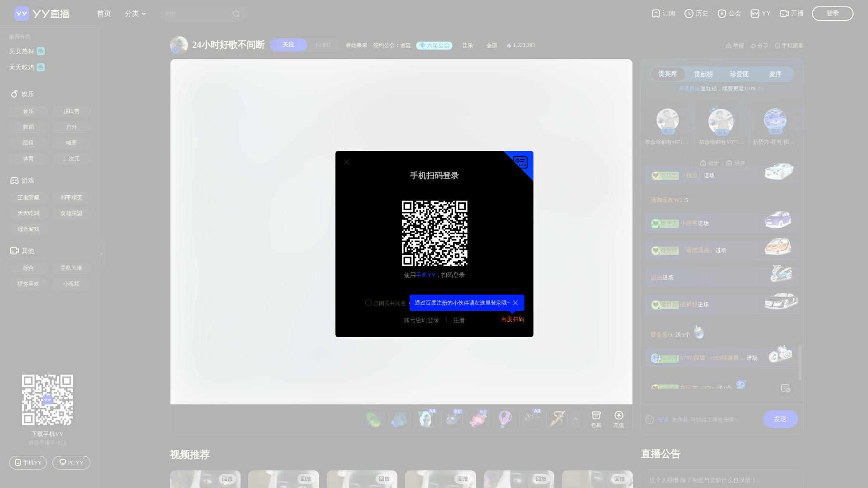Select 音乐 tag in the sidebar
The width and height of the screenshot is (868, 488).
coord(28,111)
